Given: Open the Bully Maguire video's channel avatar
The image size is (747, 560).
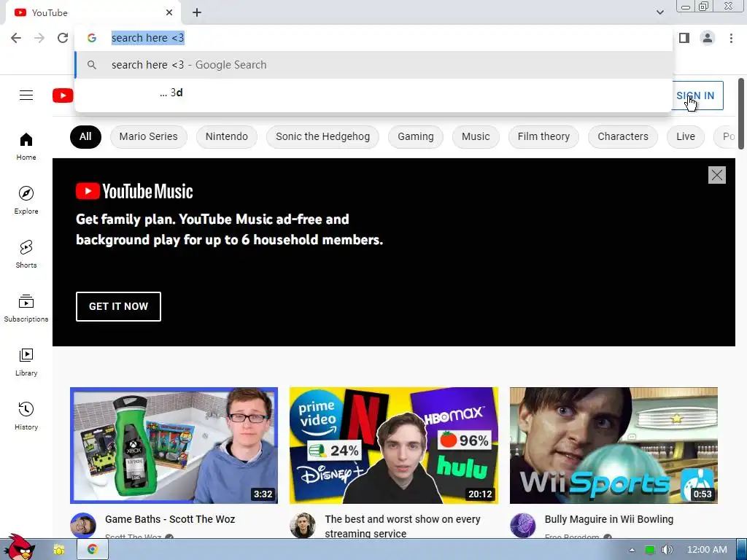Looking at the screenshot, I should click(522, 526).
